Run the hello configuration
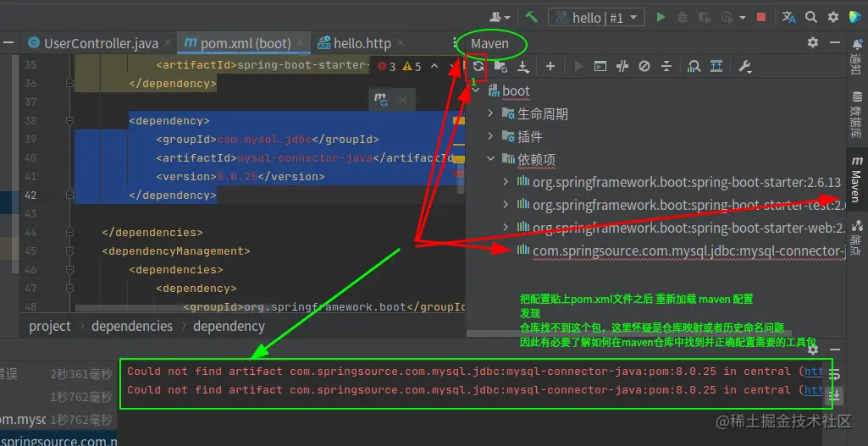 [x=661, y=17]
